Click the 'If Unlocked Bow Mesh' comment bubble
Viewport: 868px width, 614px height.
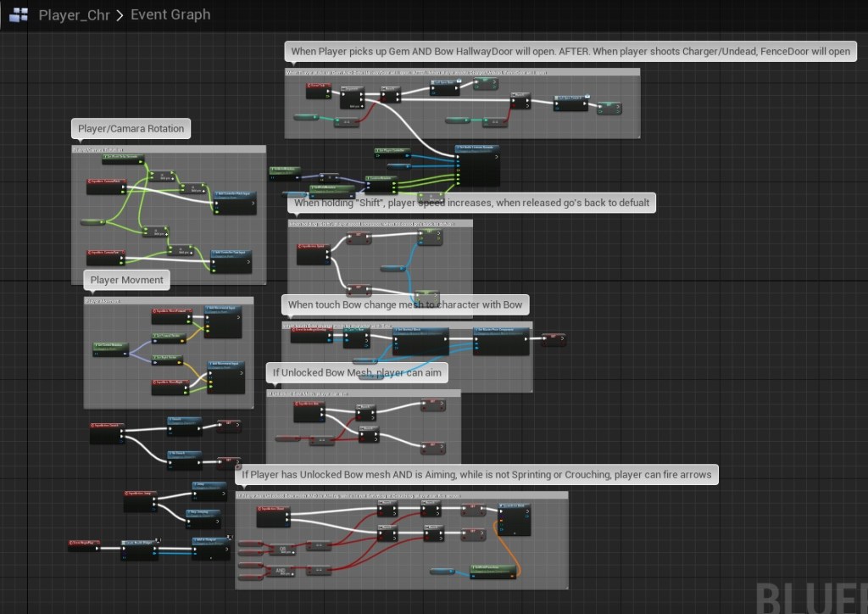pos(356,372)
